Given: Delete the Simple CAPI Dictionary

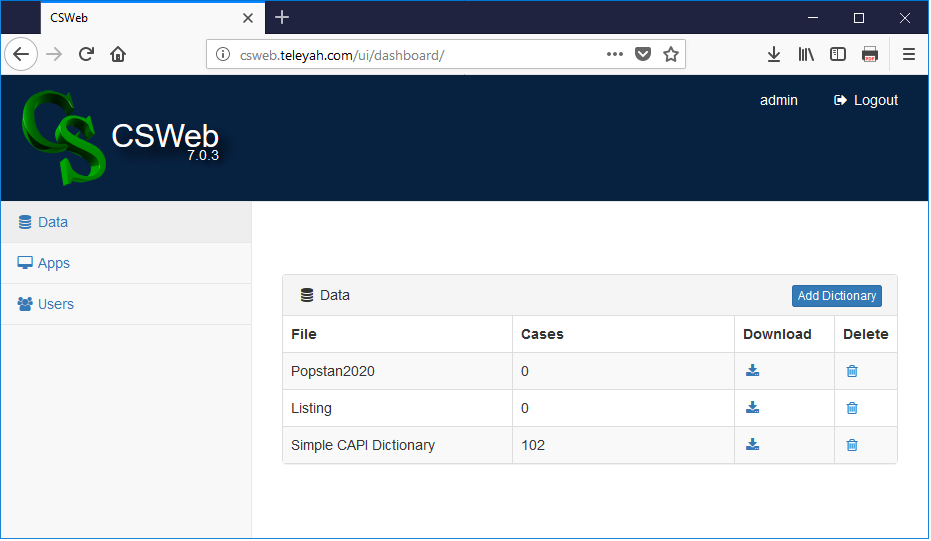Looking at the screenshot, I should 852,445.
